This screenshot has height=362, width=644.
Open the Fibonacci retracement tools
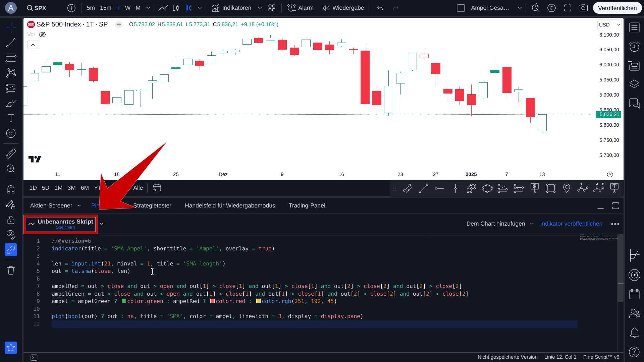[11, 58]
